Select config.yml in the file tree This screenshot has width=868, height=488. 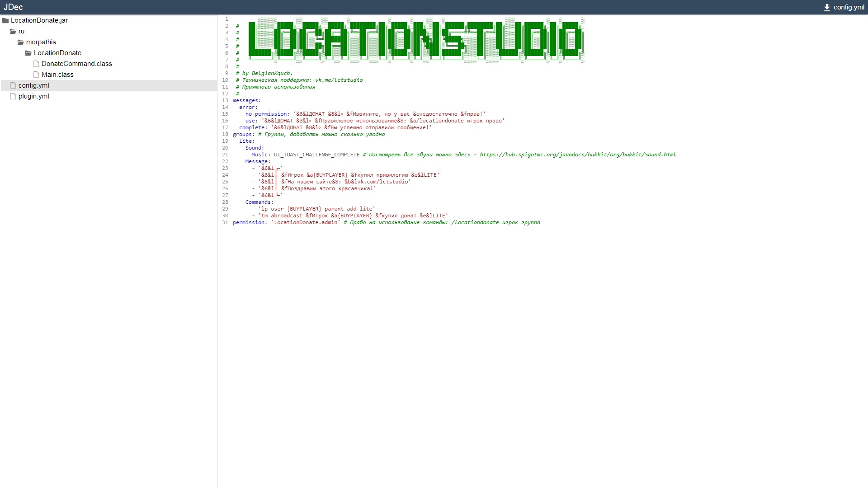pyautogui.click(x=34, y=85)
